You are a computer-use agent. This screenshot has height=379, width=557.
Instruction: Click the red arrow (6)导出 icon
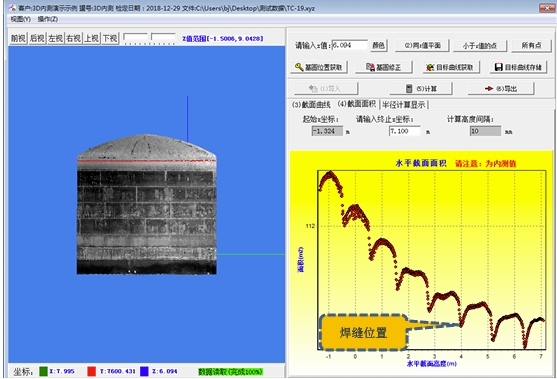tap(489, 88)
